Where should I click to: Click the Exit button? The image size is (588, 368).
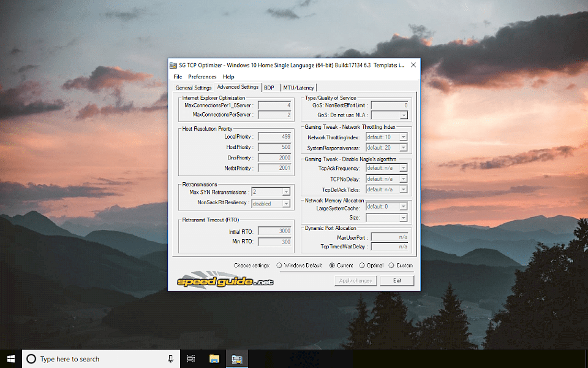(x=397, y=281)
